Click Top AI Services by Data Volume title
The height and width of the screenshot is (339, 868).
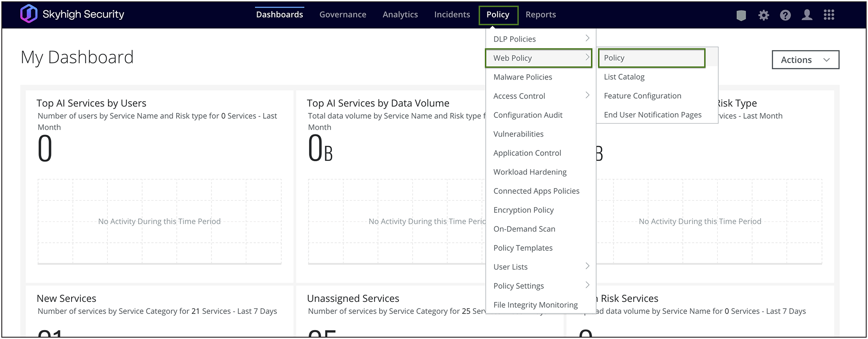(378, 103)
